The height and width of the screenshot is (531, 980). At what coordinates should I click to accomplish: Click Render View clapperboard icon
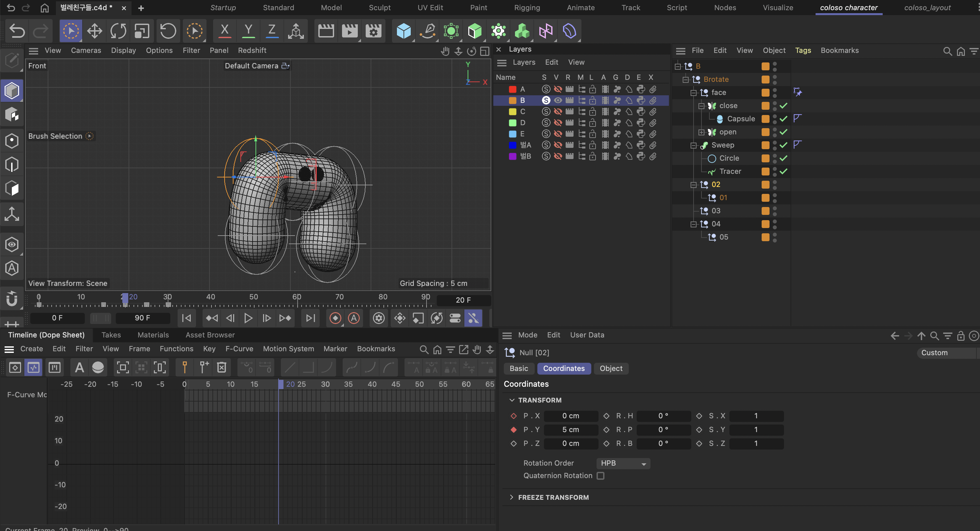click(326, 31)
